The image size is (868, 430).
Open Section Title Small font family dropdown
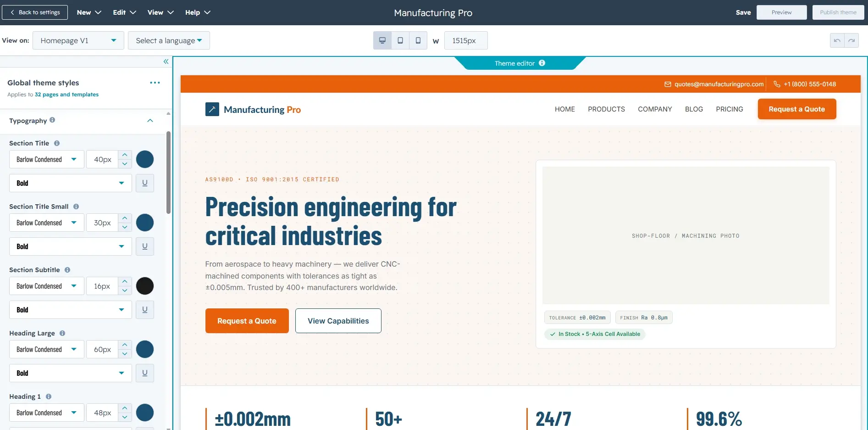(x=47, y=223)
